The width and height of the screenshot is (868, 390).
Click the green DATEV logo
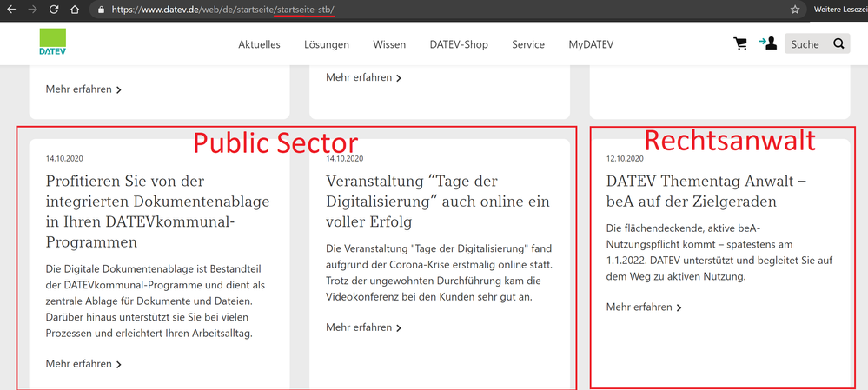52,43
